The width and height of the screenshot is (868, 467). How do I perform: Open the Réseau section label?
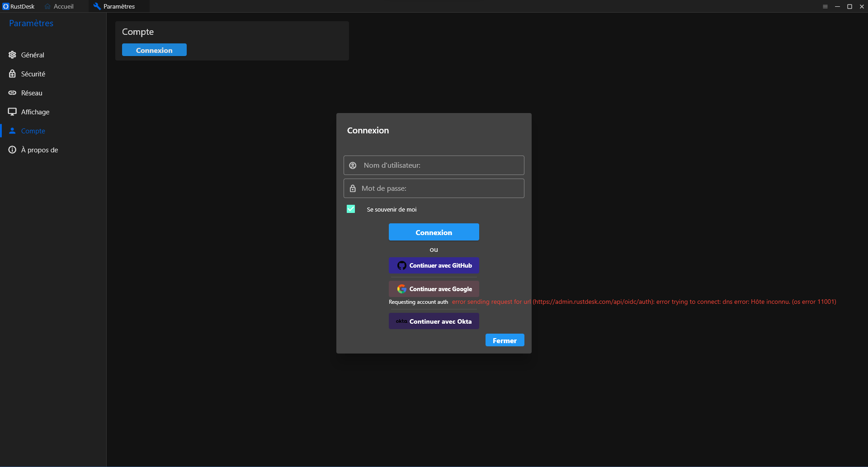[x=32, y=93]
